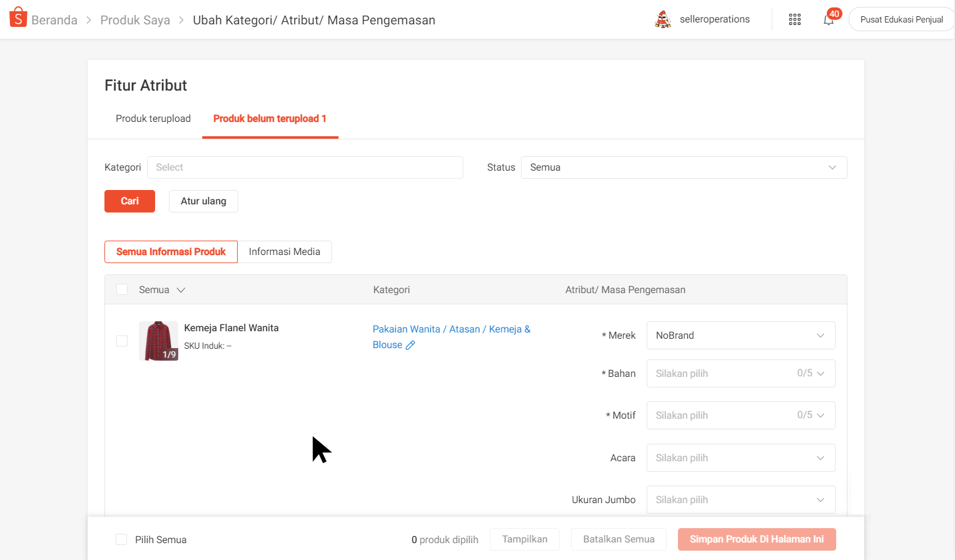Image resolution: width=955 pixels, height=560 pixels.
Task: Expand the Bahan selection dropdown
Action: pyautogui.click(x=740, y=373)
